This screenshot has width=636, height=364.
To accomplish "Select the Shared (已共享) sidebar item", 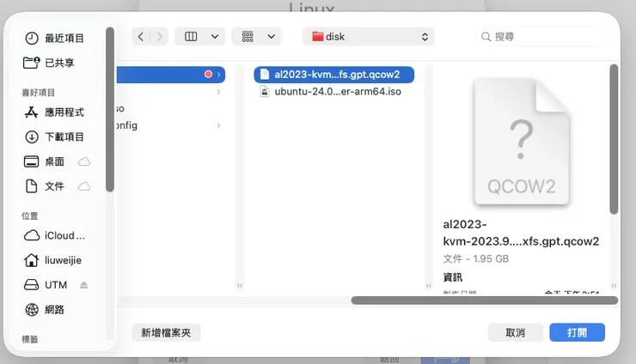I will tap(49, 63).
